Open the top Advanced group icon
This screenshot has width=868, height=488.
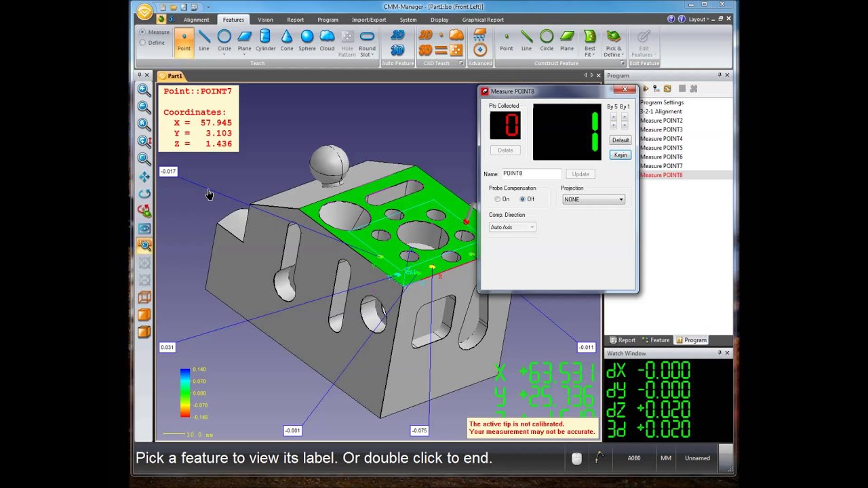click(480, 35)
